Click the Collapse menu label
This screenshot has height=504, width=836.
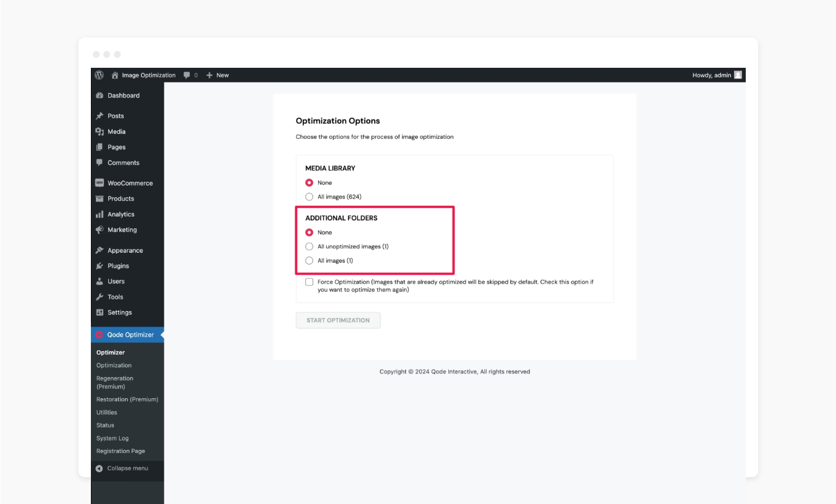coord(128,469)
